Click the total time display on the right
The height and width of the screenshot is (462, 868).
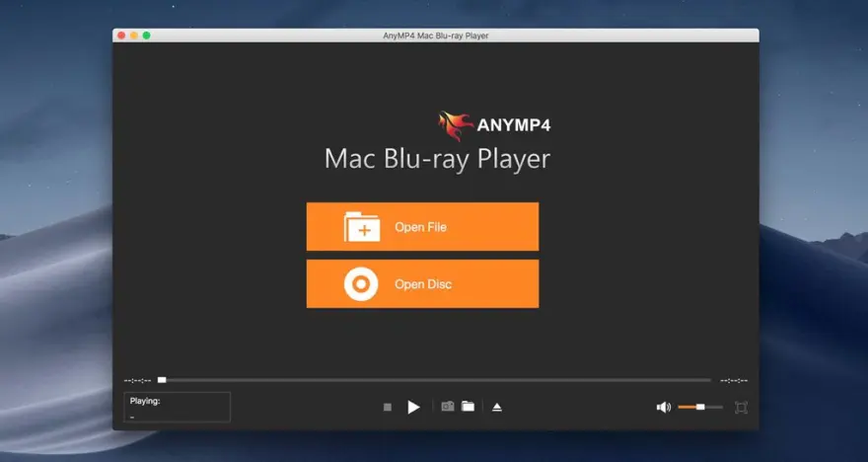click(734, 381)
